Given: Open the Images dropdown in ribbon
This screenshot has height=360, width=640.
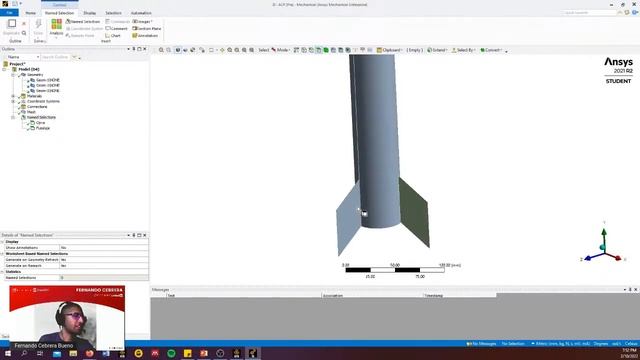Looking at the screenshot, I should 142,21.
